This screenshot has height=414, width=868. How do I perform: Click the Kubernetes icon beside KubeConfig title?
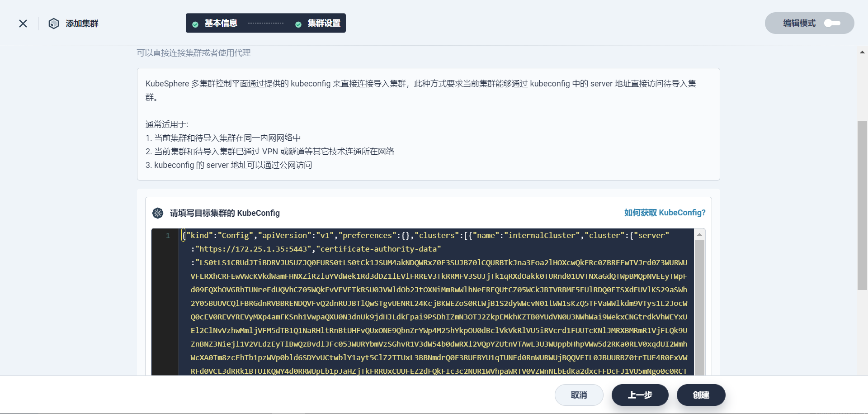[x=158, y=213]
